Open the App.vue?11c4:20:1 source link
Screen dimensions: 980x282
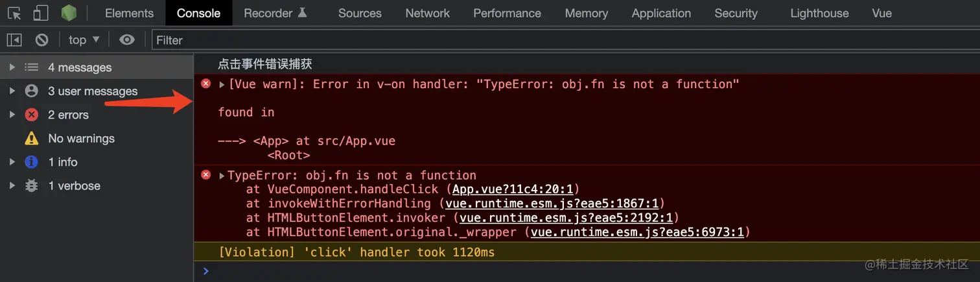pos(512,189)
